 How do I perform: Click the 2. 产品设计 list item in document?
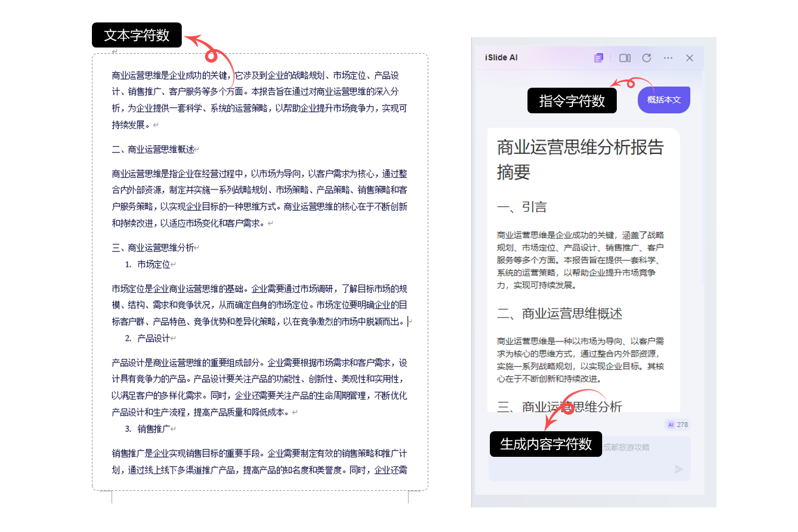(149, 338)
